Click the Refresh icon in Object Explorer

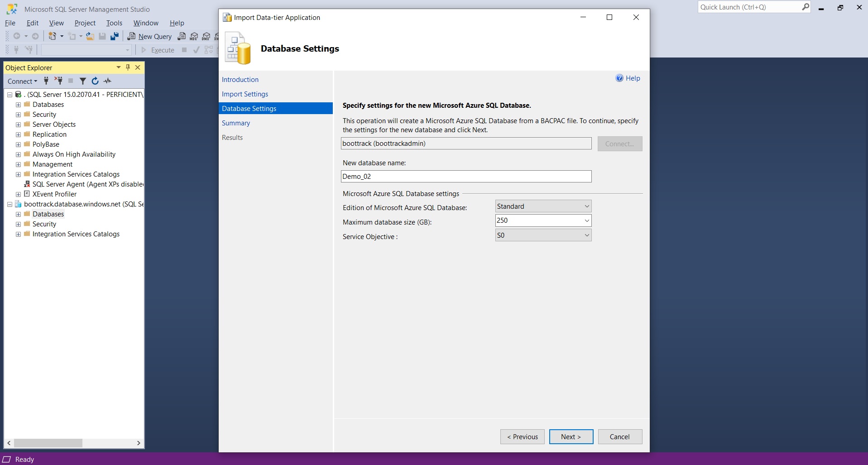click(x=95, y=81)
